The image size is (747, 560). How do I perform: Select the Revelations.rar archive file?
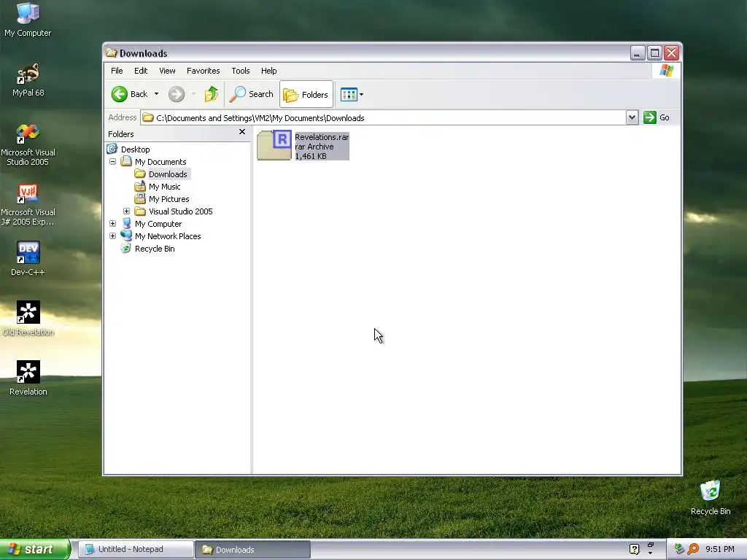pyautogui.click(x=303, y=146)
